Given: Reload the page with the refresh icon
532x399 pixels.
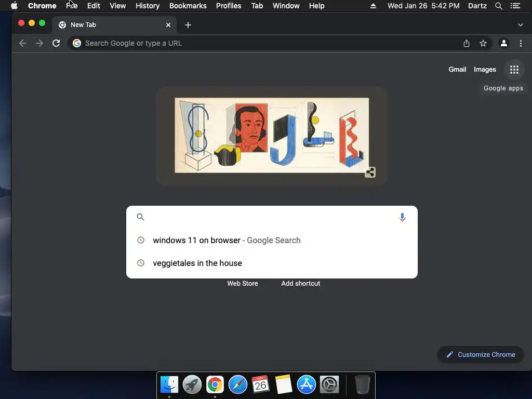Looking at the screenshot, I should 56,43.
